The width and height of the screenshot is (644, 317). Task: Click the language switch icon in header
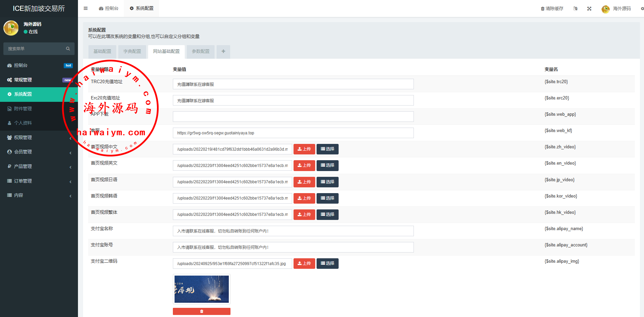click(575, 9)
